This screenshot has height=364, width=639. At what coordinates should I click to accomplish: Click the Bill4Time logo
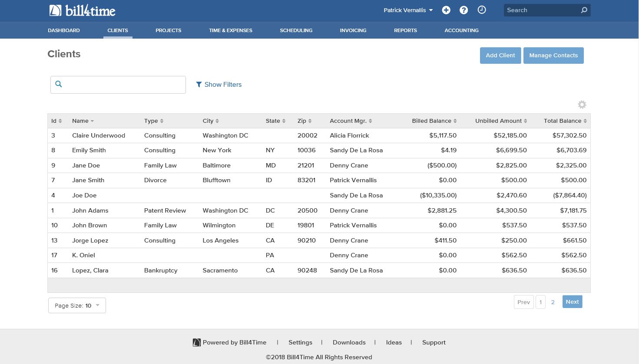[82, 10]
